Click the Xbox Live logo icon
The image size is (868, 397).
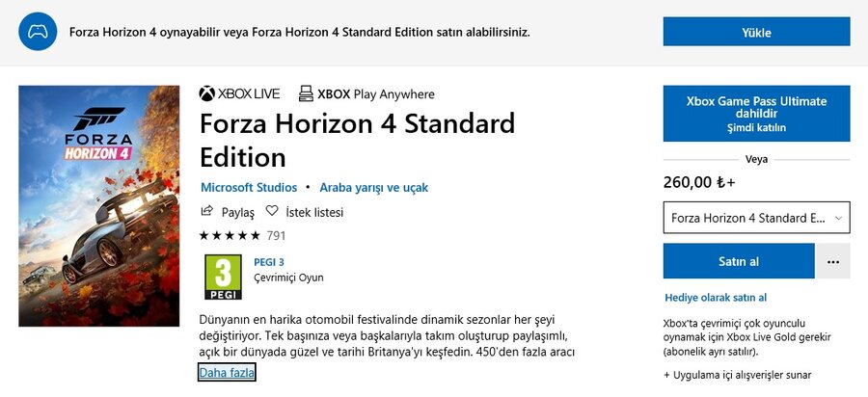(x=207, y=93)
